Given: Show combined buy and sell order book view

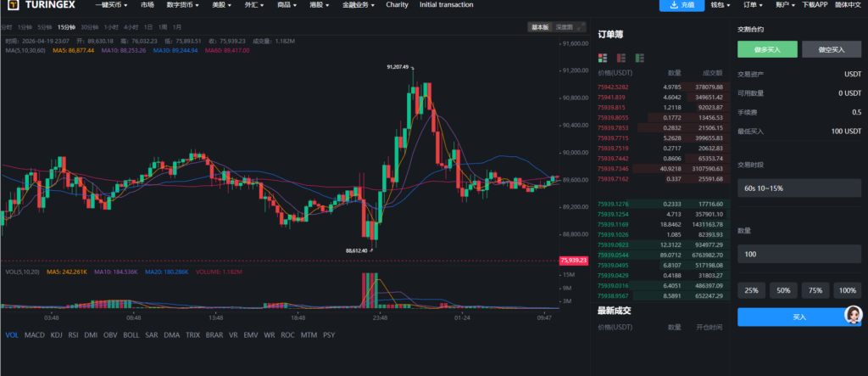Looking at the screenshot, I should [603, 58].
